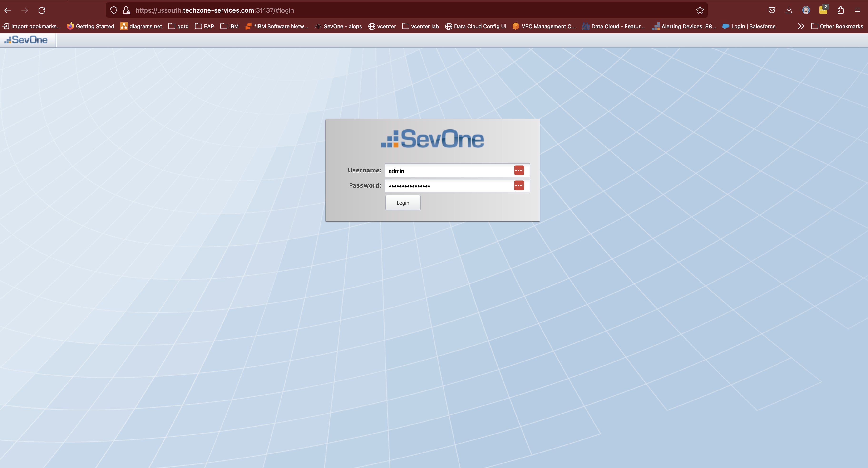
Task: Open yellow extension with badge 2
Action: coord(823,10)
